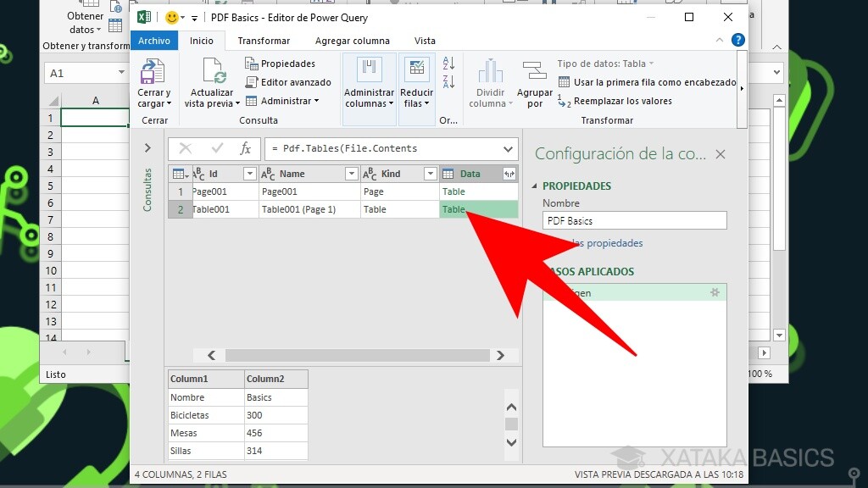Expand the Consultas side pane
The image size is (868, 488).
tap(147, 147)
